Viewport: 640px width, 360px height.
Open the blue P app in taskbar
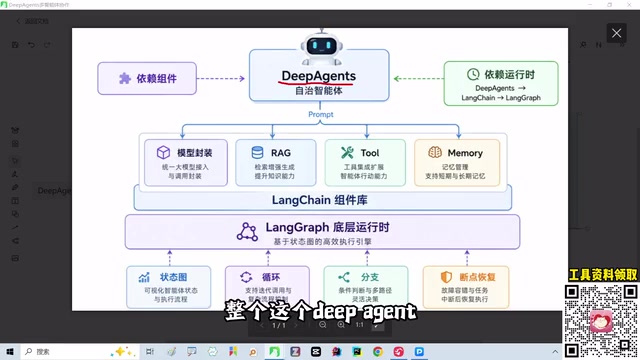click(x=419, y=351)
